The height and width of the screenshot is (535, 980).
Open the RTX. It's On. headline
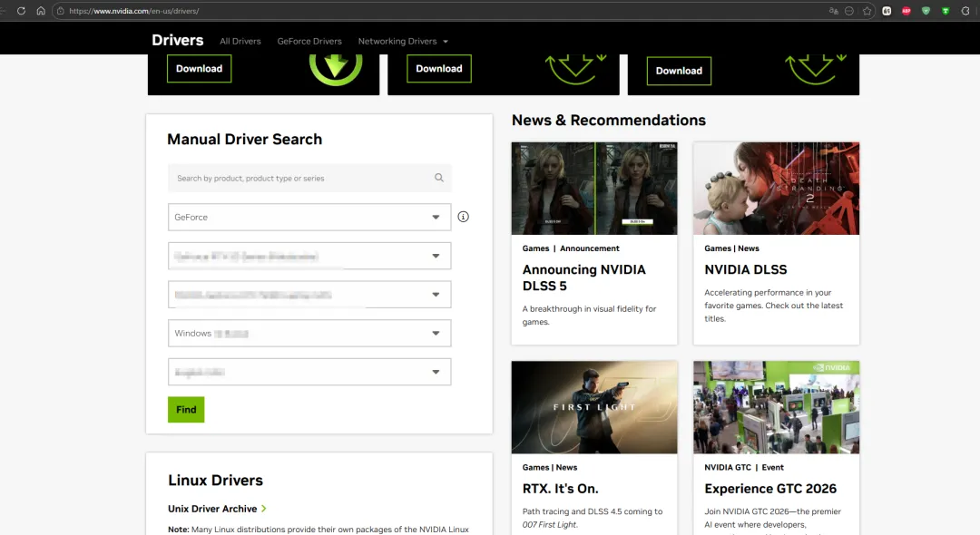[x=561, y=489]
